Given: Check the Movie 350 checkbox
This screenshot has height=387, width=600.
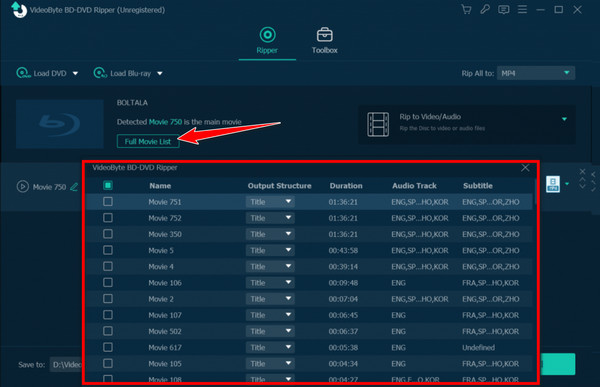Looking at the screenshot, I should tap(108, 234).
